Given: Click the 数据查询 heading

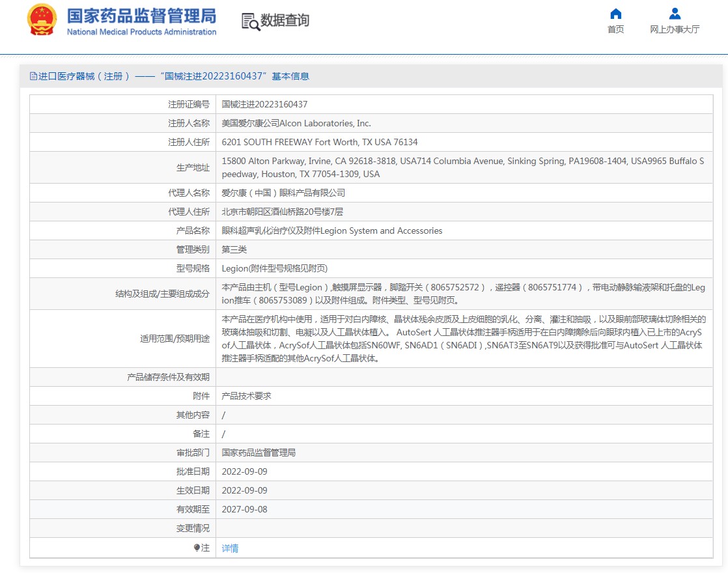Looking at the screenshot, I should click(285, 20).
